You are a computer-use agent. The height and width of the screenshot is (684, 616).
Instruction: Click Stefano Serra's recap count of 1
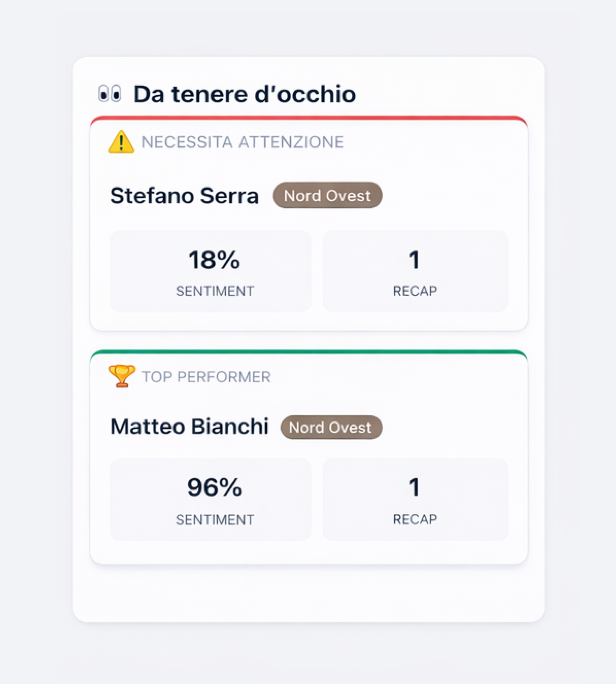(x=414, y=260)
